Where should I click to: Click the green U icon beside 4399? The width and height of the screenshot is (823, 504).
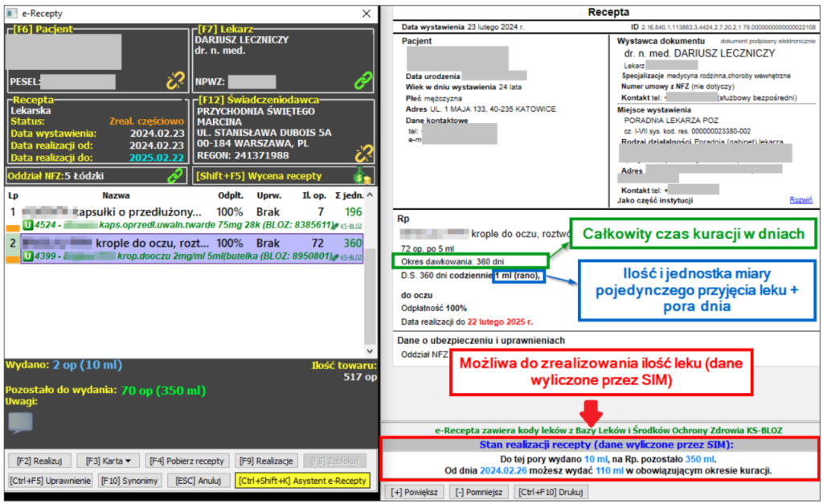point(27,256)
